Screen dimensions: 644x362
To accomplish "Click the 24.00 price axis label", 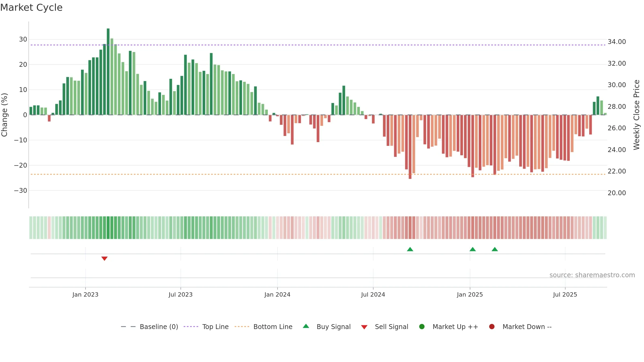I will (x=617, y=150).
